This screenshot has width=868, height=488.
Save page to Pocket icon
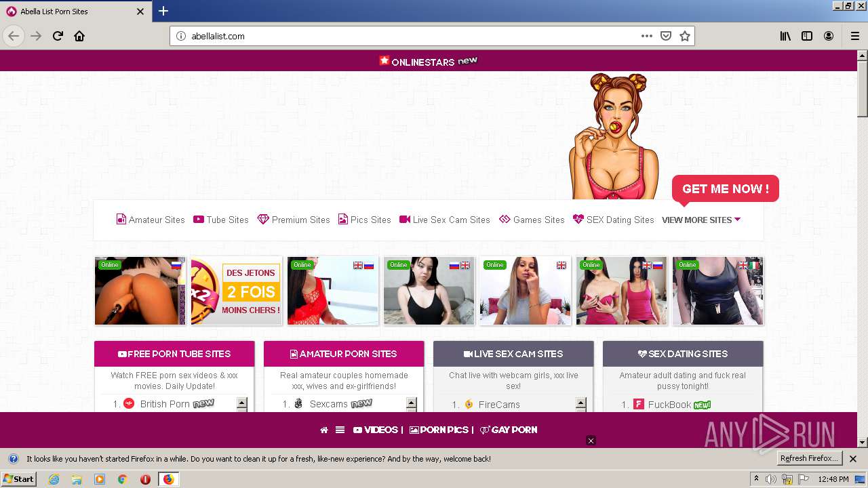666,36
